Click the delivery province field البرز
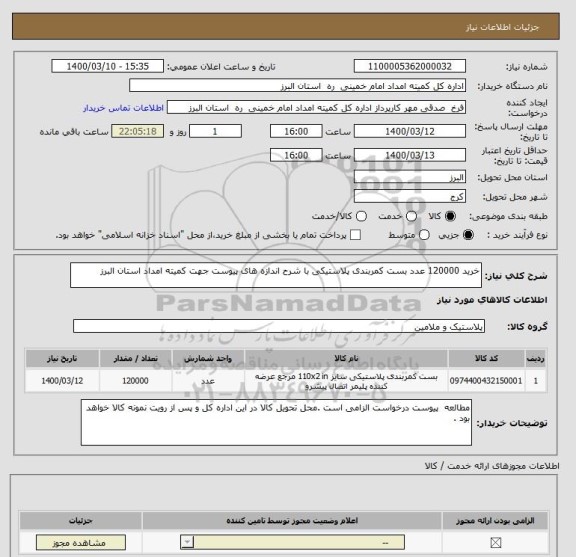The image size is (576, 557). tap(410, 177)
